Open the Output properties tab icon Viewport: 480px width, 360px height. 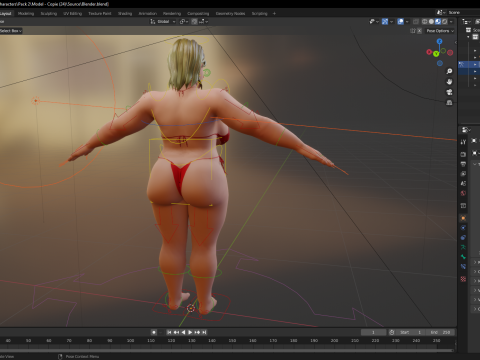pyautogui.click(x=463, y=164)
